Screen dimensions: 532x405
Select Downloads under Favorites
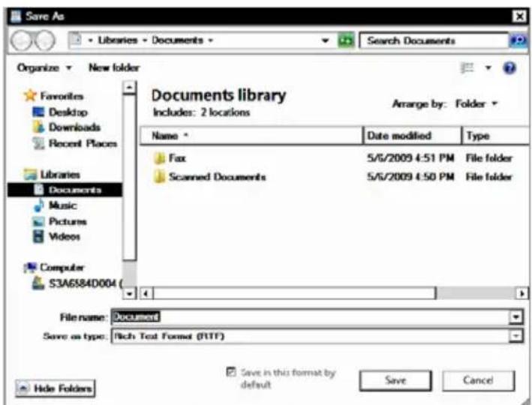point(74,127)
